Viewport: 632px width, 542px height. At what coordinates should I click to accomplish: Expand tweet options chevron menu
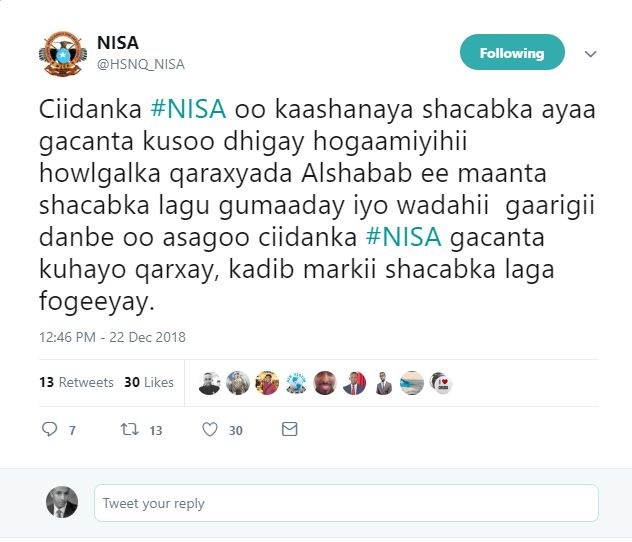[x=590, y=53]
